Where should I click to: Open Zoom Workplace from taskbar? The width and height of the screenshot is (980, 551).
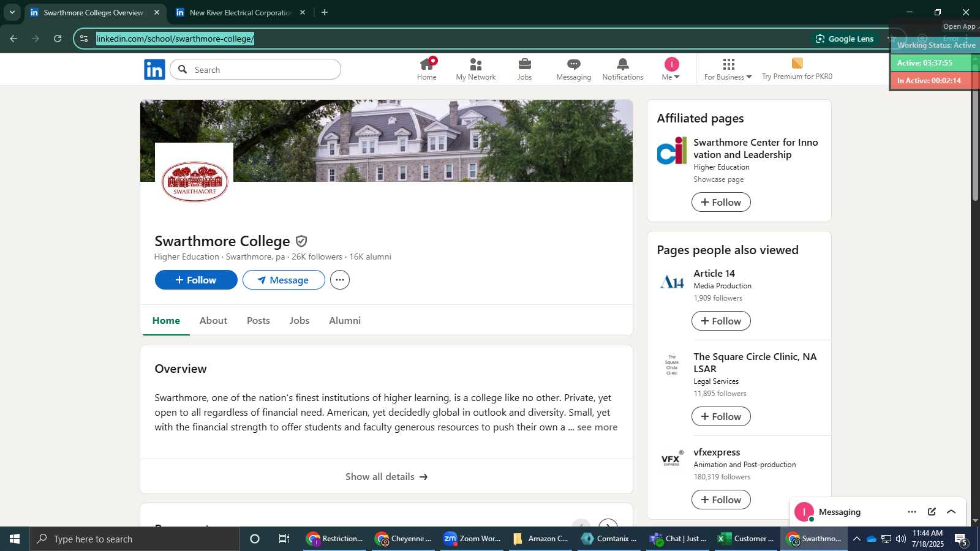(x=472, y=539)
